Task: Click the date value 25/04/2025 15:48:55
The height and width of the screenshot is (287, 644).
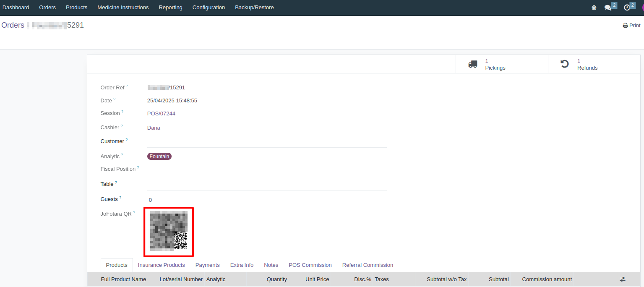Action: tap(172, 101)
